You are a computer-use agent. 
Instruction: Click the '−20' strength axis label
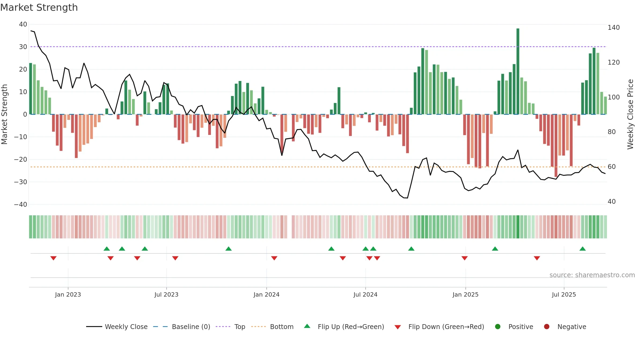[21, 160]
